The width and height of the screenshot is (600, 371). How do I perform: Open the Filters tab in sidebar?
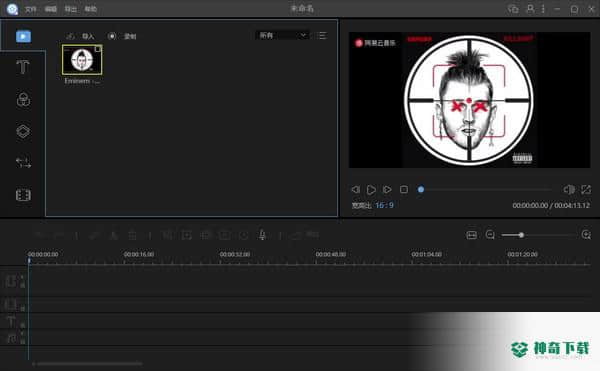click(x=23, y=100)
